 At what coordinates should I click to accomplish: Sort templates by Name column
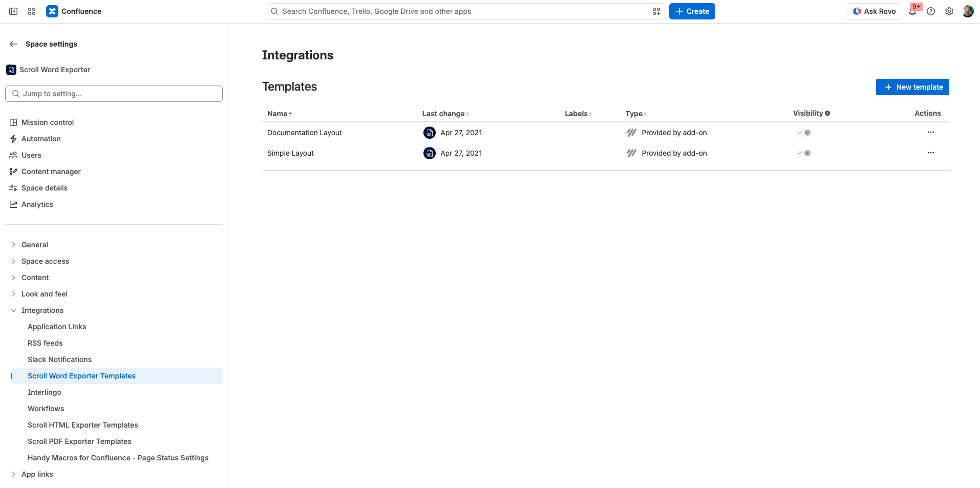(280, 114)
